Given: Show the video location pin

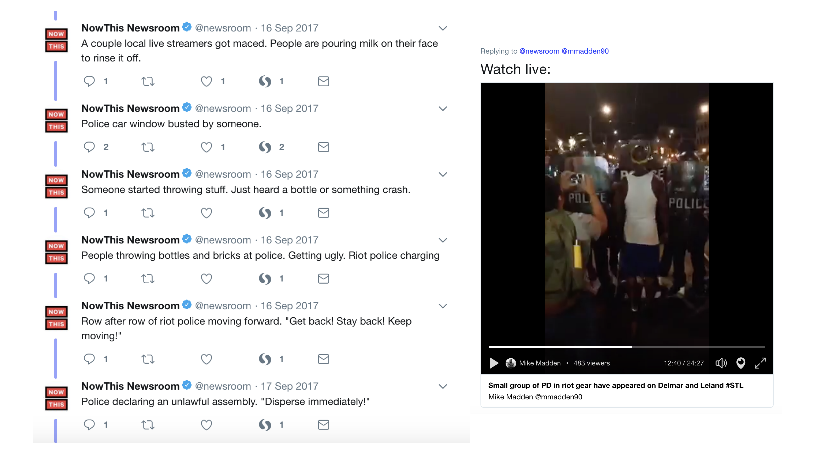Looking at the screenshot, I should pos(741,363).
